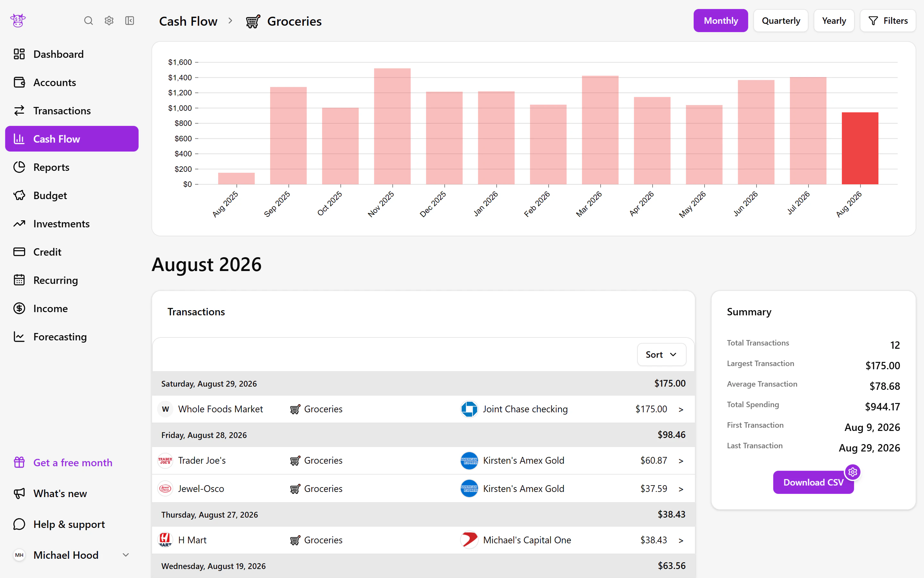Click the Dashboard grid icon

[19, 54]
